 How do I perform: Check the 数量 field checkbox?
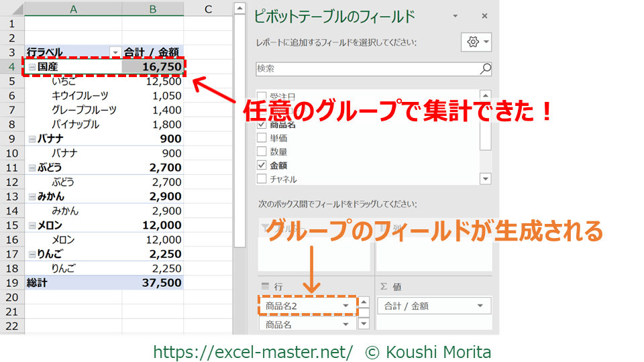point(262,152)
